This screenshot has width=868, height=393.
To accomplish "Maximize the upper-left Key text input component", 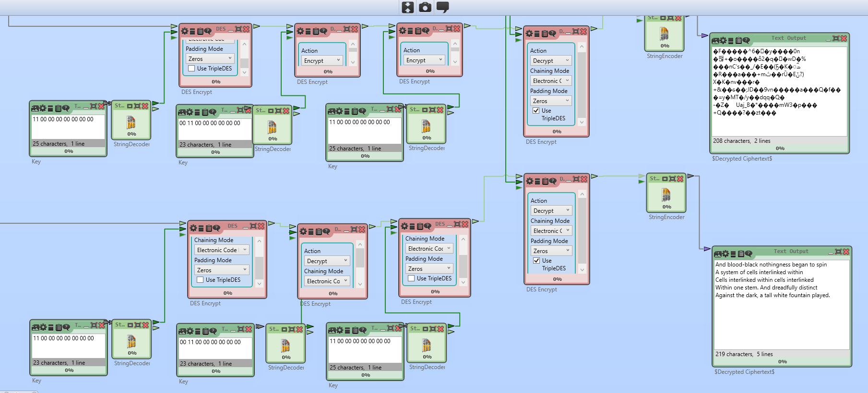I will tap(93, 106).
